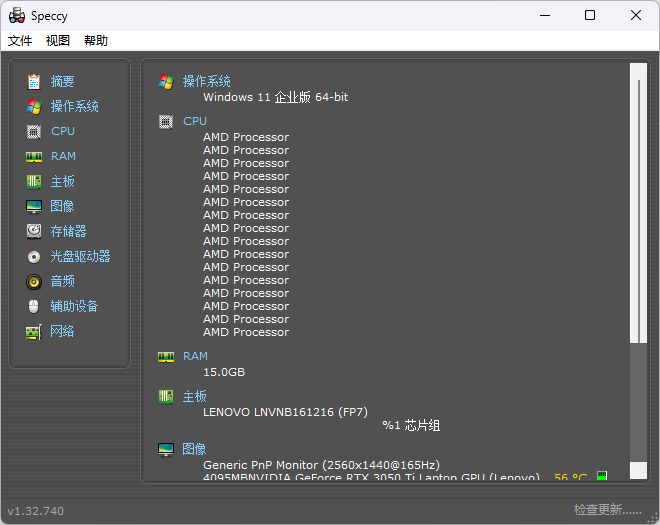Click the RAM heading in summary pane
This screenshot has width=660, height=525.
pyautogui.click(x=195, y=356)
